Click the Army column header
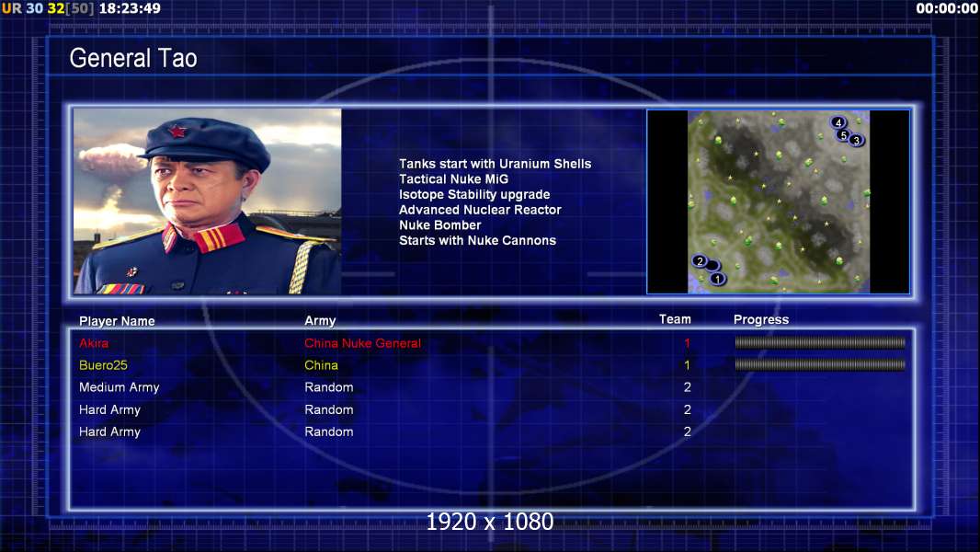Image resolution: width=980 pixels, height=552 pixels. pos(320,321)
